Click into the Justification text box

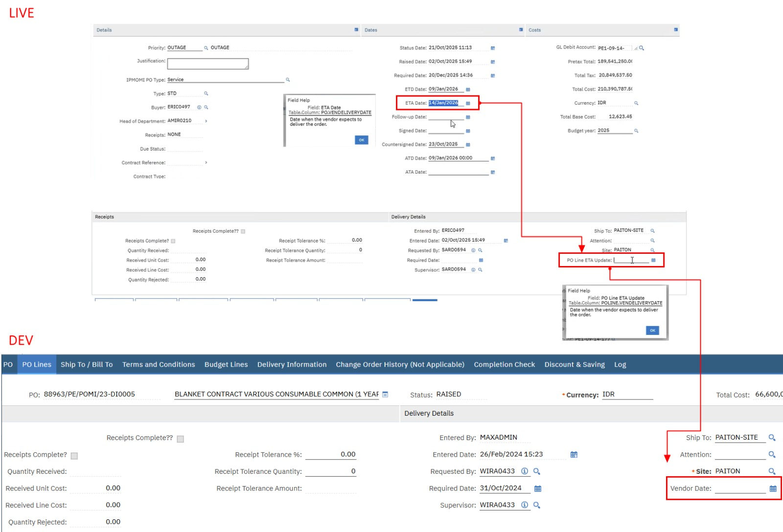tap(207, 64)
